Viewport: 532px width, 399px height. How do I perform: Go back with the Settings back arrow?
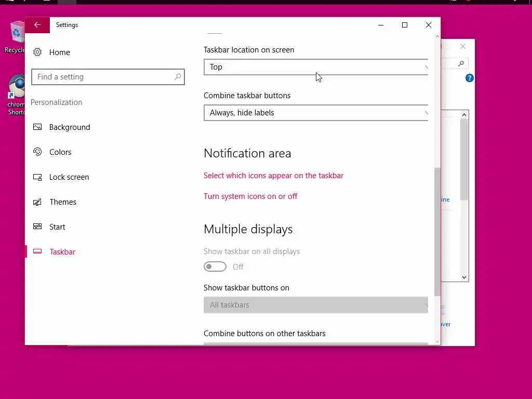click(37, 25)
